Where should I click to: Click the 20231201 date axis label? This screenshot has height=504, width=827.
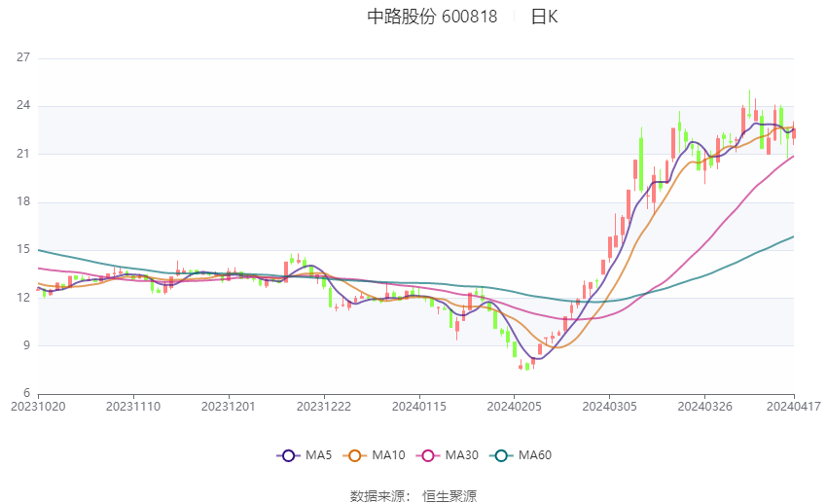(229, 407)
